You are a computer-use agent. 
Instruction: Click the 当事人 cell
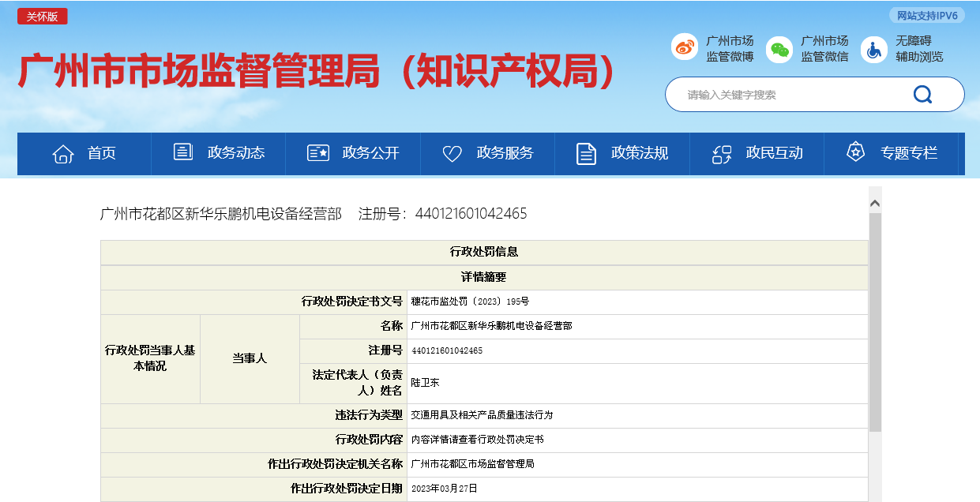pos(250,359)
